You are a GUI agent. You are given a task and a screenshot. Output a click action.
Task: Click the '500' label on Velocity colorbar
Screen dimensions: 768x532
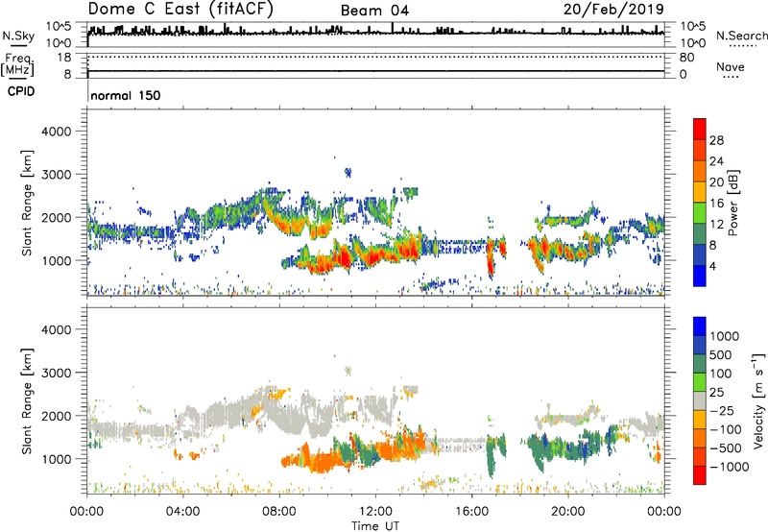(x=722, y=355)
